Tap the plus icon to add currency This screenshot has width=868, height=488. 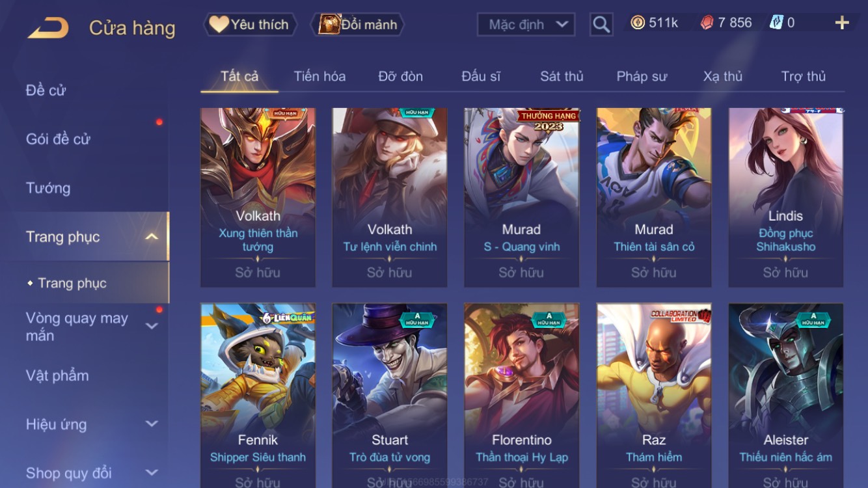pos(842,23)
